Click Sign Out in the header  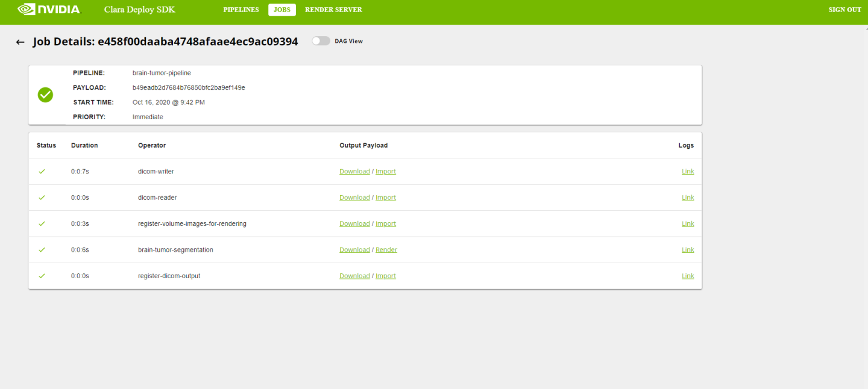point(844,10)
